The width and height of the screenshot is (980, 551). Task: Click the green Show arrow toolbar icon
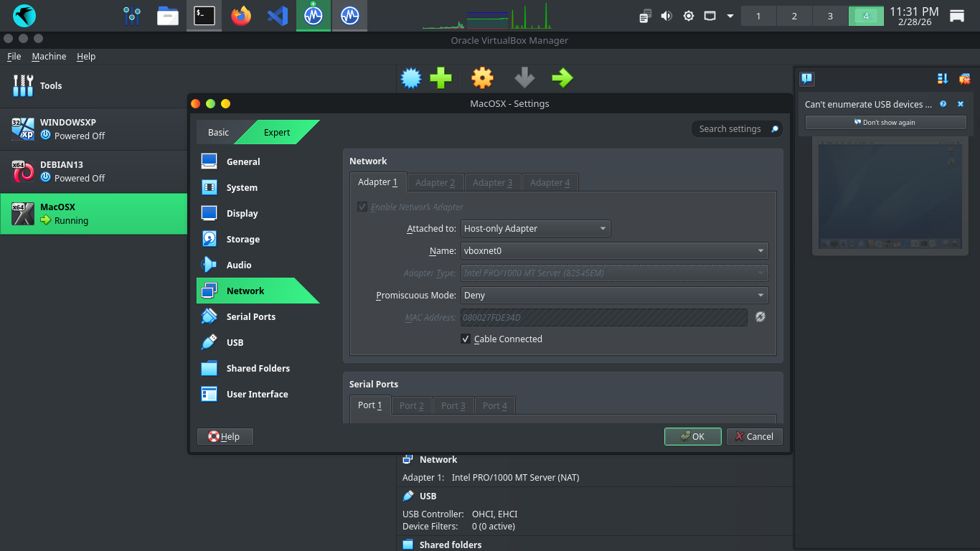pyautogui.click(x=562, y=77)
